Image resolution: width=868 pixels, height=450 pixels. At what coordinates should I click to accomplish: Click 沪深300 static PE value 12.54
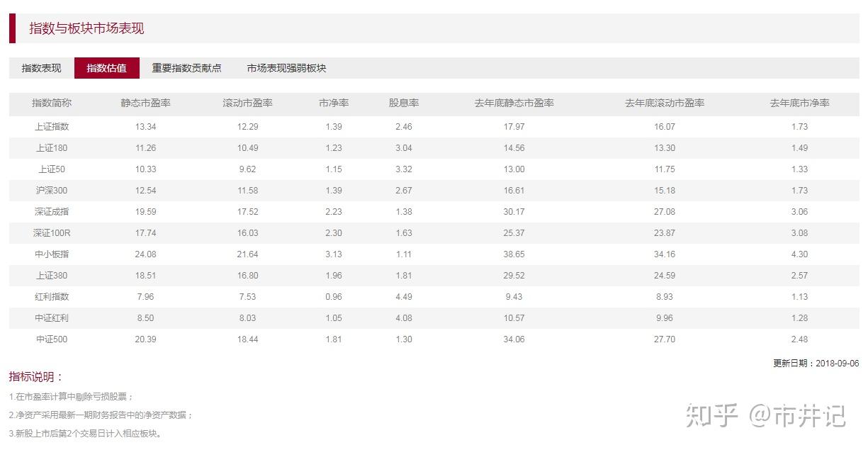(145, 191)
